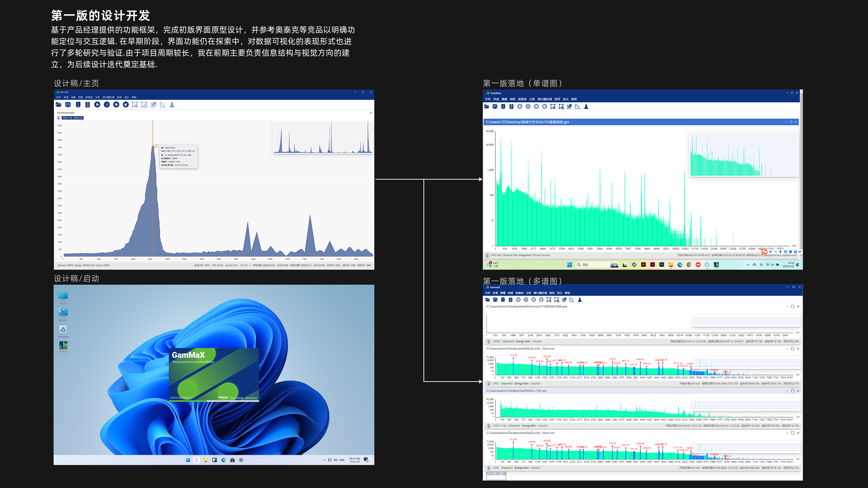
Task: Click save disk icon in single-spectrum GamMax window
Action: click(495, 107)
